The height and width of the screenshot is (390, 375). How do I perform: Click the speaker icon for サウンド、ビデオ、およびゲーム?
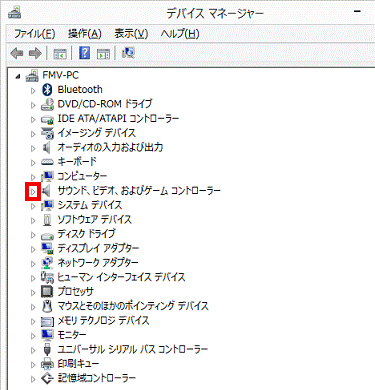[47, 191]
